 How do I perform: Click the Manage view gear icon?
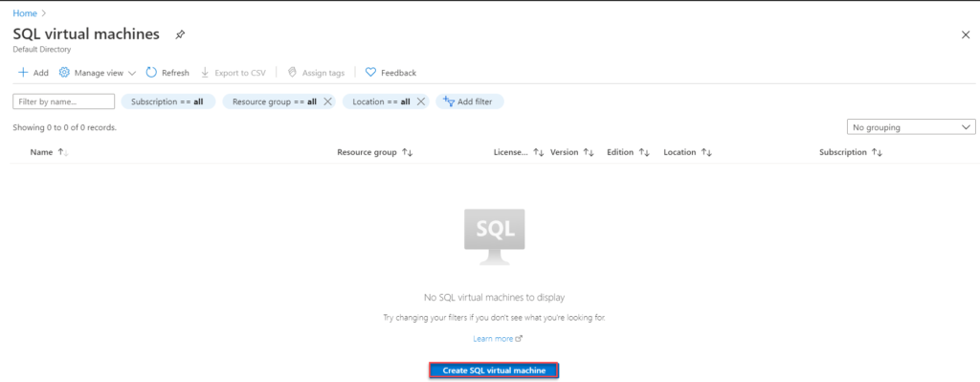[64, 73]
